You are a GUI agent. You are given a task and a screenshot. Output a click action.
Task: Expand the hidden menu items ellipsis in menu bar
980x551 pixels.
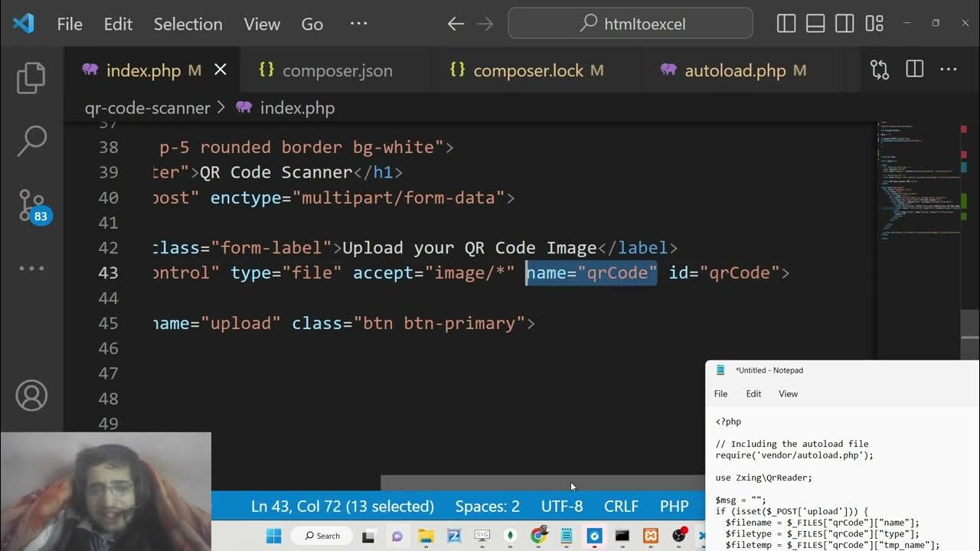click(358, 24)
